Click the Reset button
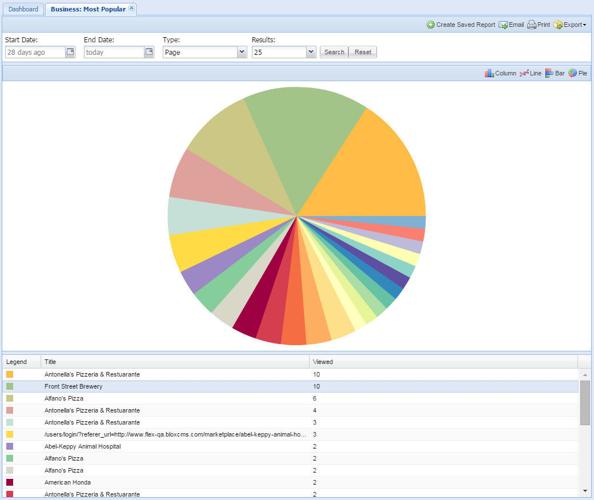This screenshot has width=594, height=500. [363, 52]
